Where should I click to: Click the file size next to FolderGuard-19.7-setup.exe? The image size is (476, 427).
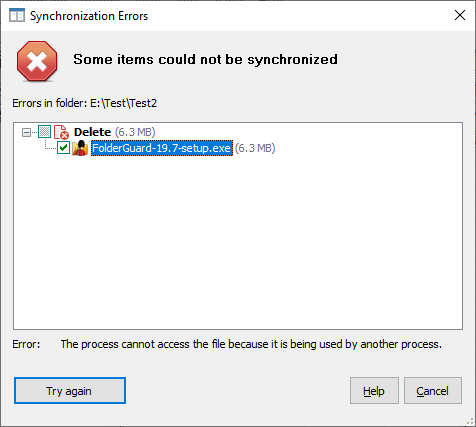point(255,148)
